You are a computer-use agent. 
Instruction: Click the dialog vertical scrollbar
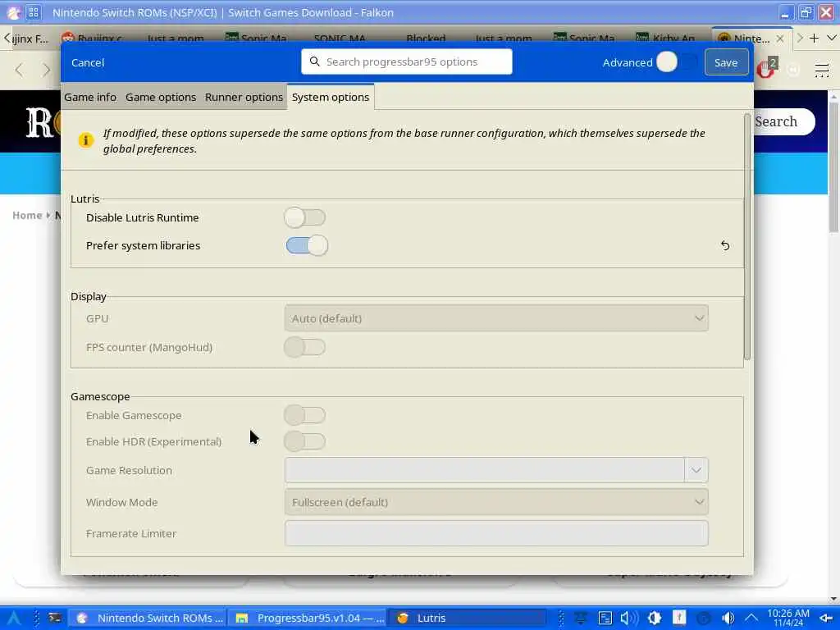click(x=746, y=236)
